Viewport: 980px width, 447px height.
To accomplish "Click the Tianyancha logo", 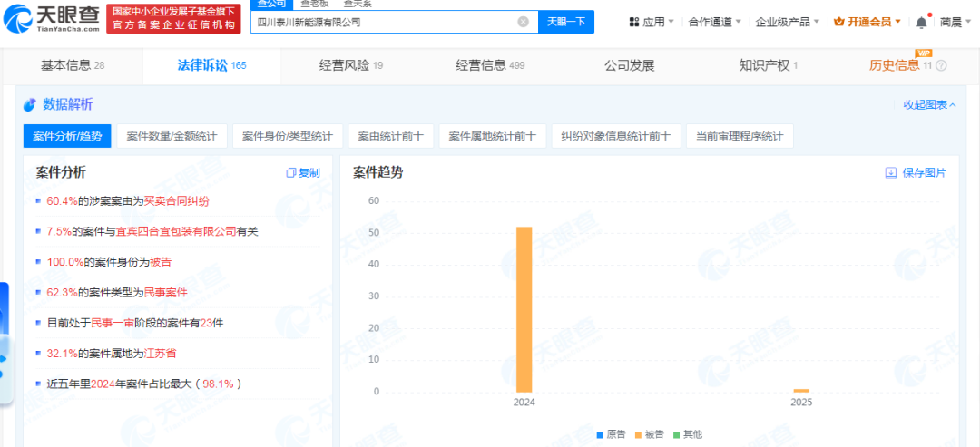I will point(52,18).
